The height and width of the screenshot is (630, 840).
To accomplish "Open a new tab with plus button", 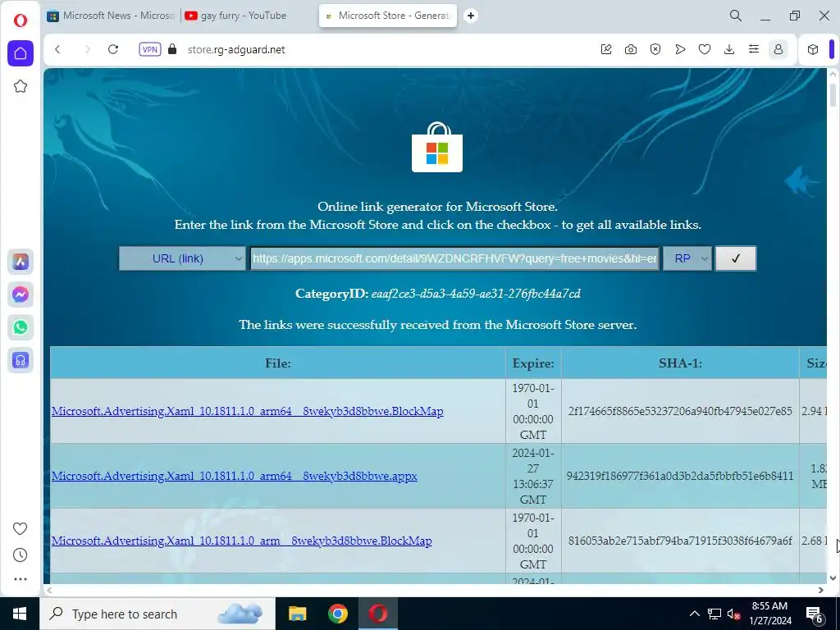I will (x=471, y=16).
